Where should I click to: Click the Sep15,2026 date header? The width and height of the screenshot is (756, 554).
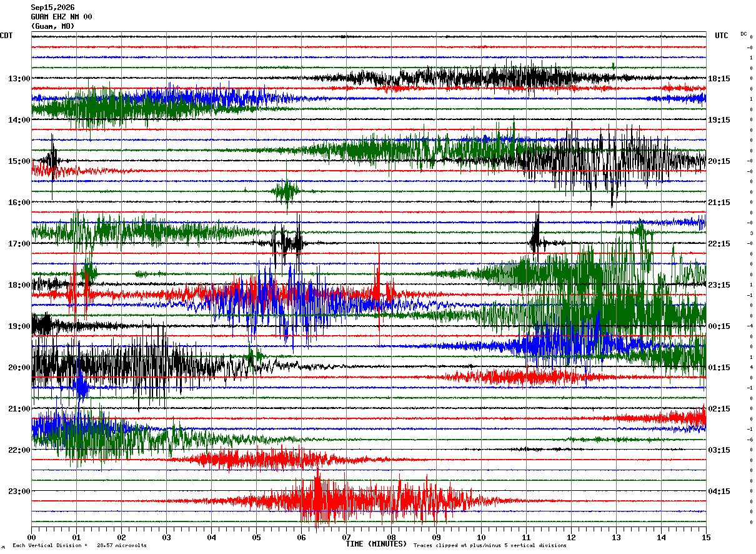52,8
